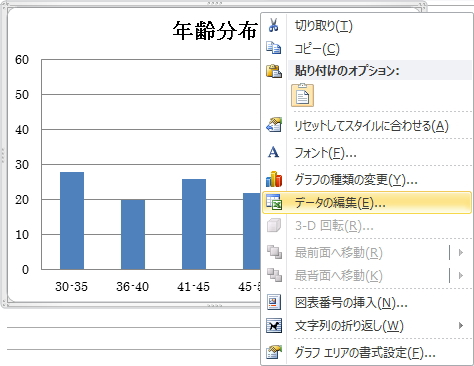The height and width of the screenshot is (366, 474).
Task: Click the 41-45 axis category label
Action: click(194, 286)
